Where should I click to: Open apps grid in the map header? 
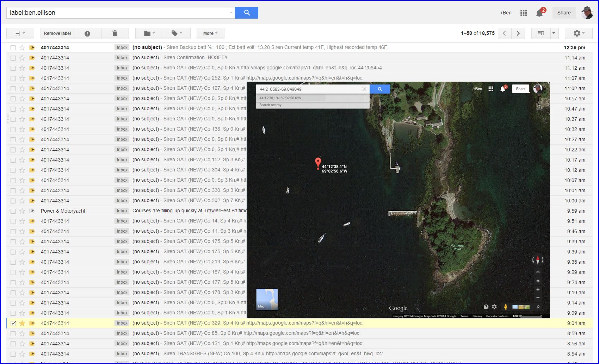coord(491,89)
